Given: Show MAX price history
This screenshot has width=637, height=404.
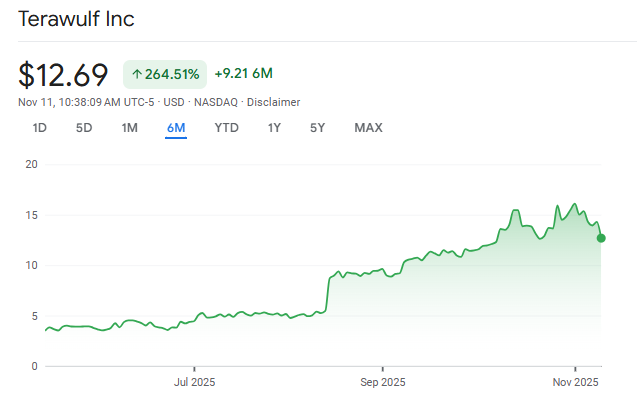Looking at the screenshot, I should (368, 127).
